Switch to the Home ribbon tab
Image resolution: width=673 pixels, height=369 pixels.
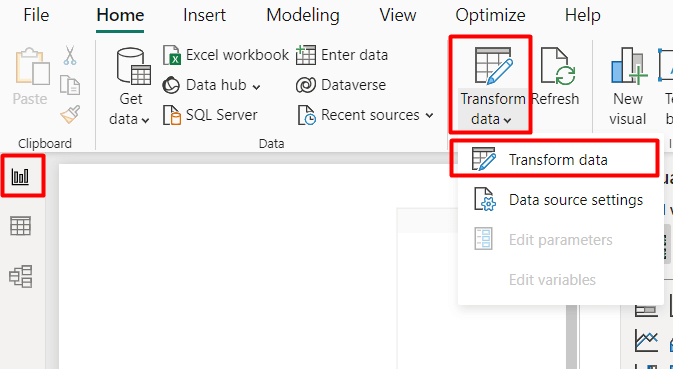[120, 15]
